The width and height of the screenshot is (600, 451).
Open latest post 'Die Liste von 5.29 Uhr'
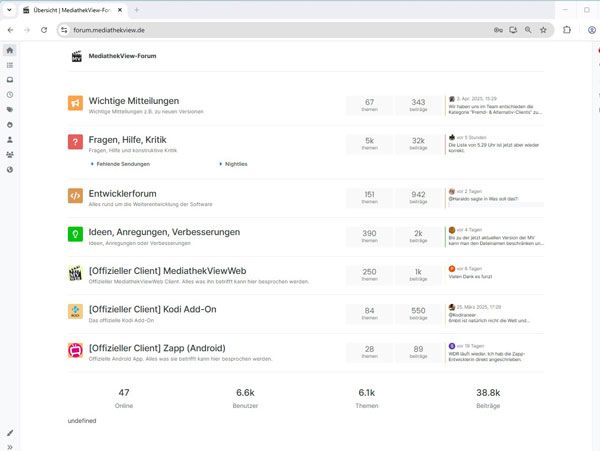pyautogui.click(x=494, y=148)
